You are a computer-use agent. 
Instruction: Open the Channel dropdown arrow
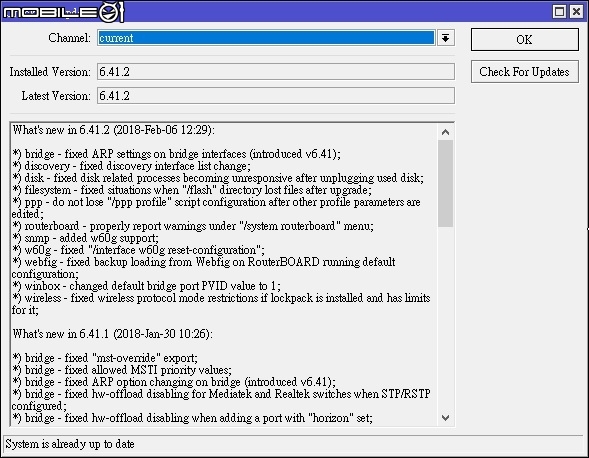(446, 38)
